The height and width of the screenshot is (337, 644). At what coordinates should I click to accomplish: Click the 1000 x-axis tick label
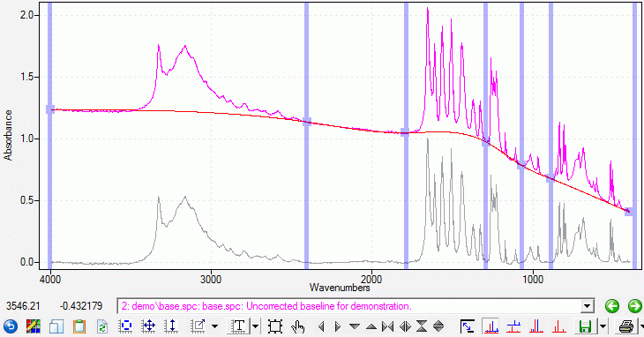pyautogui.click(x=533, y=280)
